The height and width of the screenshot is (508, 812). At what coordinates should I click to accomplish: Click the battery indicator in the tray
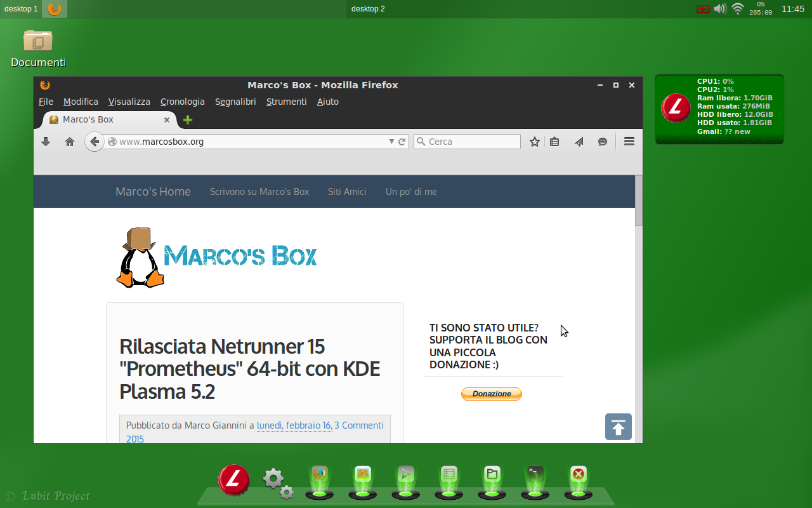click(x=704, y=9)
